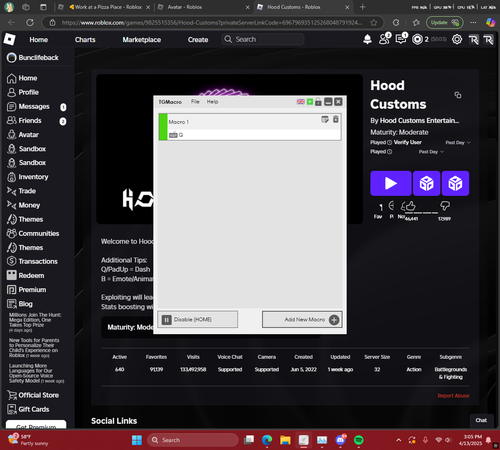This screenshot has height=450, width=500.
Task: Bookmark page with star icon in address bar
Action: point(374,23)
